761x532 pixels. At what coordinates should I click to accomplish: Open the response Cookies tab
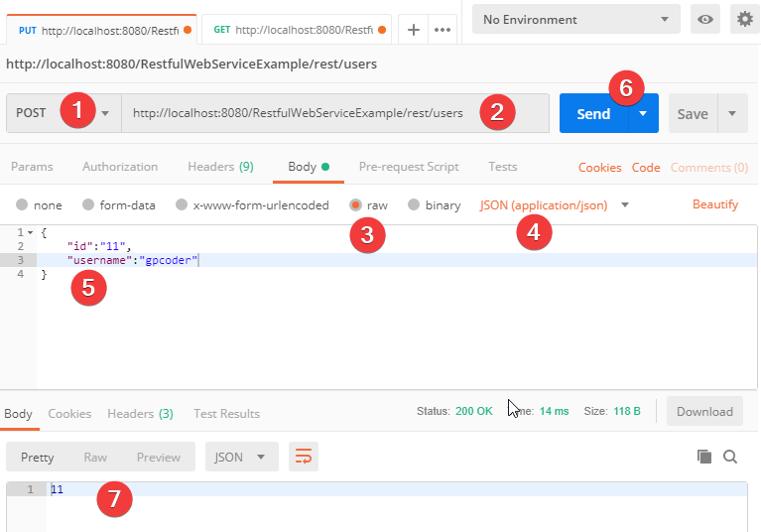click(69, 414)
